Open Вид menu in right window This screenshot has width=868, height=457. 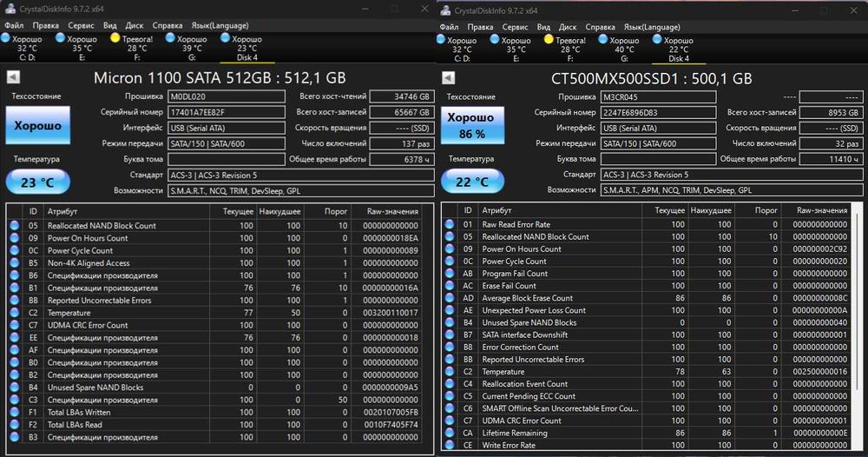click(543, 27)
